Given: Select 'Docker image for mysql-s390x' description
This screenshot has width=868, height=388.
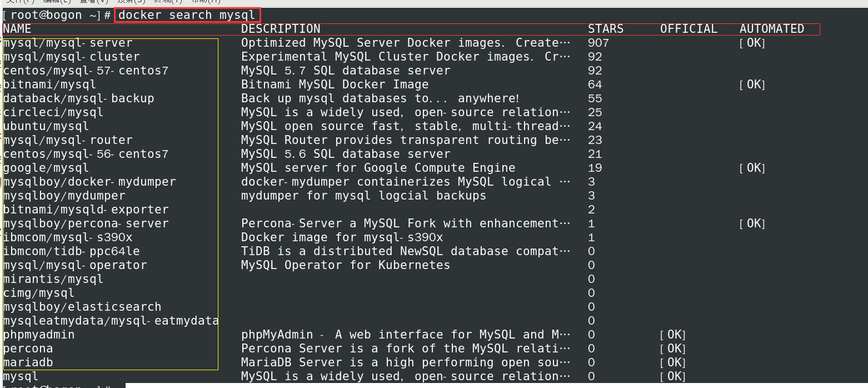Looking at the screenshot, I should (x=342, y=237).
